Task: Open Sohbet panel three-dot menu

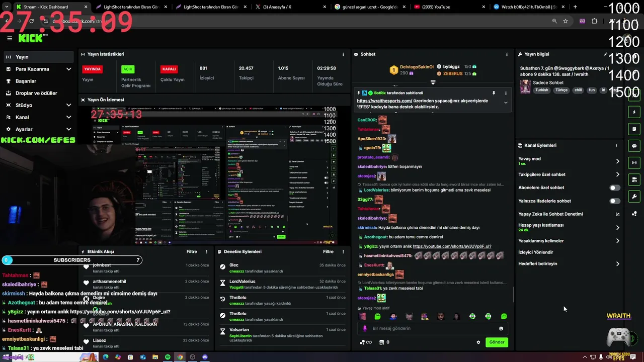Action: pos(507,54)
